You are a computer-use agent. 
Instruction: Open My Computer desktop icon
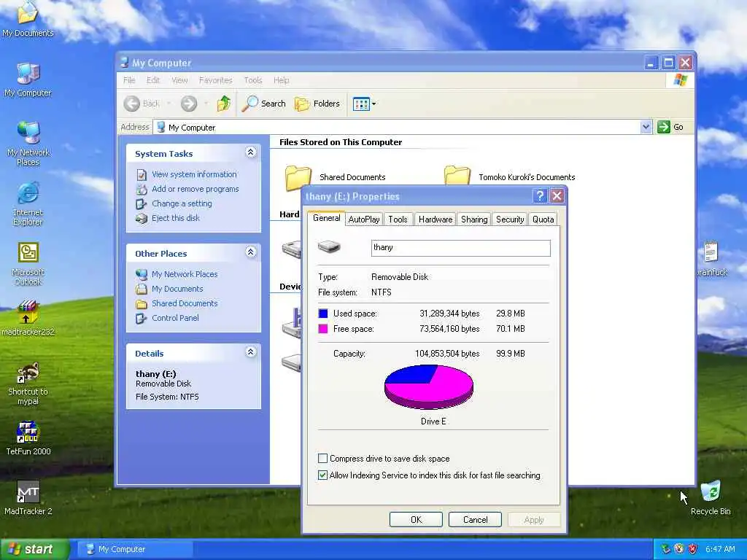[x=28, y=79]
